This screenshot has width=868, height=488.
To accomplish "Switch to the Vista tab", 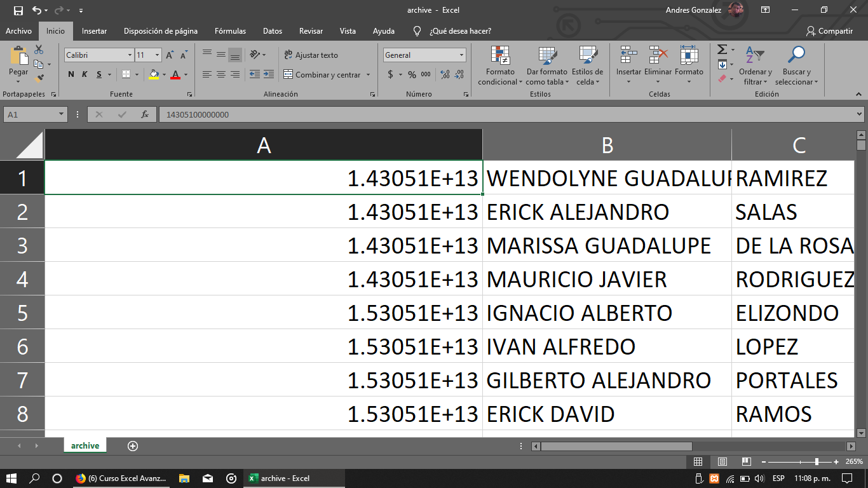I will point(348,30).
